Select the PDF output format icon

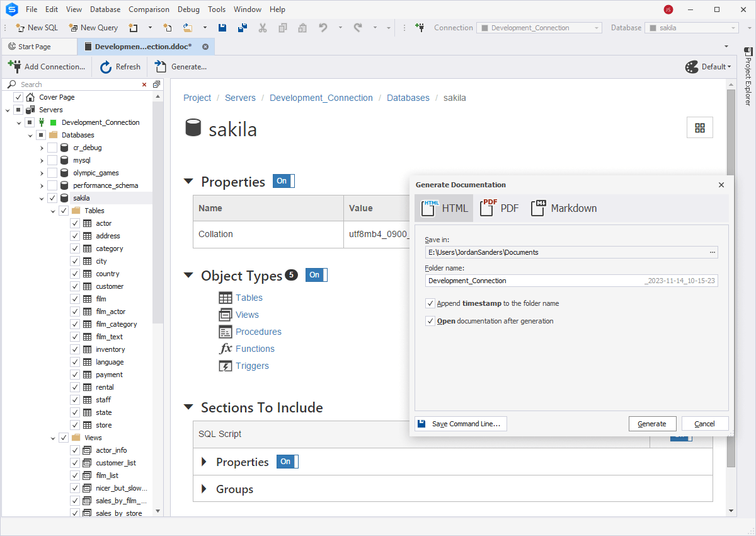486,207
